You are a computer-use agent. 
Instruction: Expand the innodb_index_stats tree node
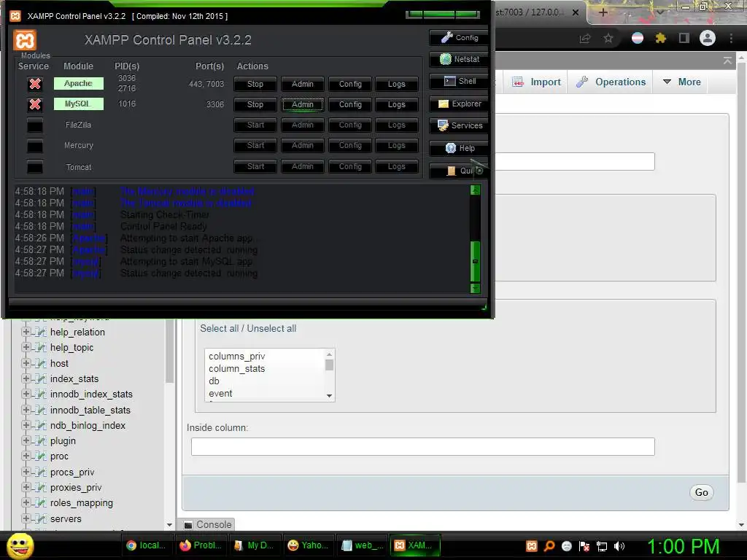click(x=26, y=394)
